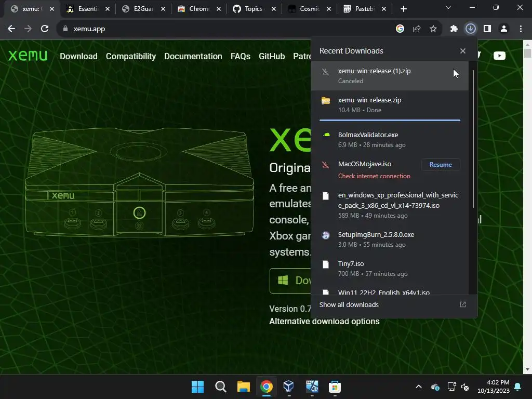532x399 pixels.
Task: Open the Chrome taskbar icon
Action: click(267, 387)
